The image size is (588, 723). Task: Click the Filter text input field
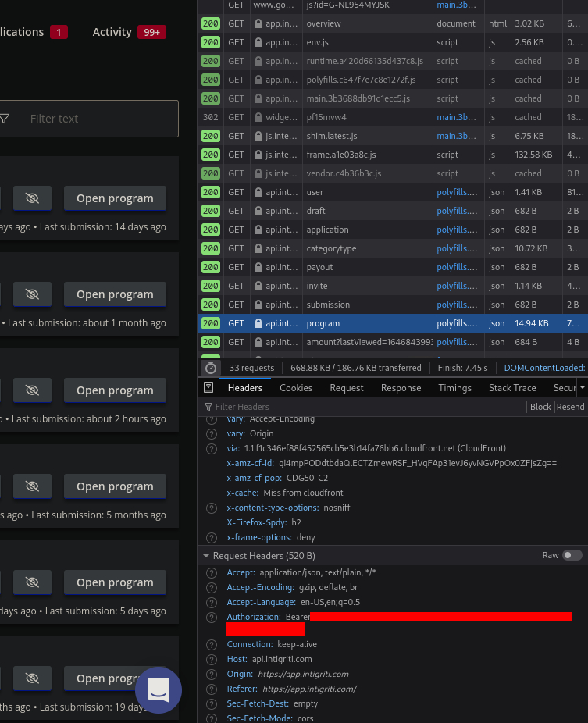pos(89,119)
